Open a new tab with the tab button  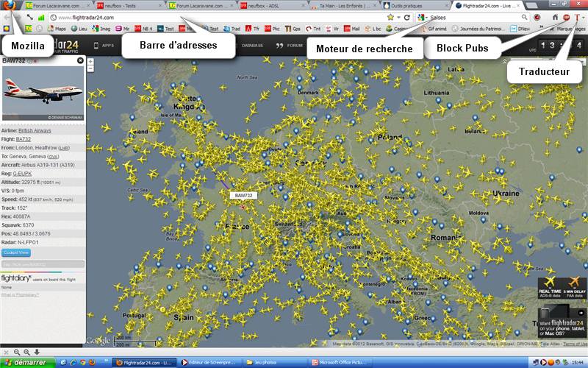click(531, 6)
